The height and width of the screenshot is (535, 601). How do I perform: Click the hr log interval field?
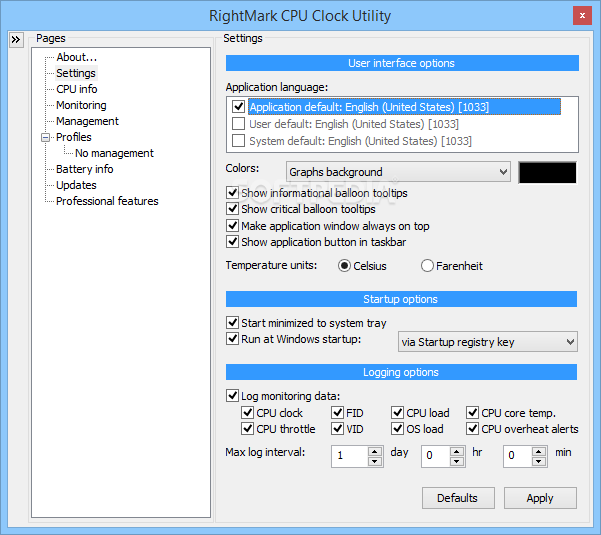[x=436, y=456]
